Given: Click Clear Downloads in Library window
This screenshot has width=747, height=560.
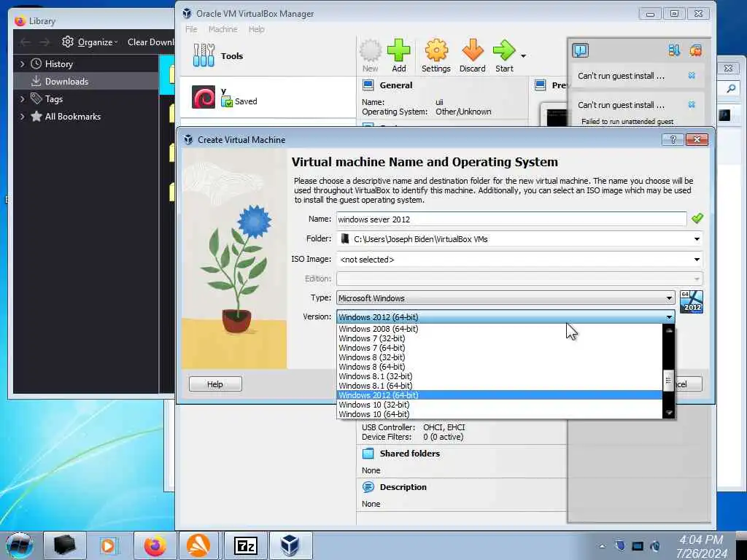Looking at the screenshot, I should click(150, 42).
